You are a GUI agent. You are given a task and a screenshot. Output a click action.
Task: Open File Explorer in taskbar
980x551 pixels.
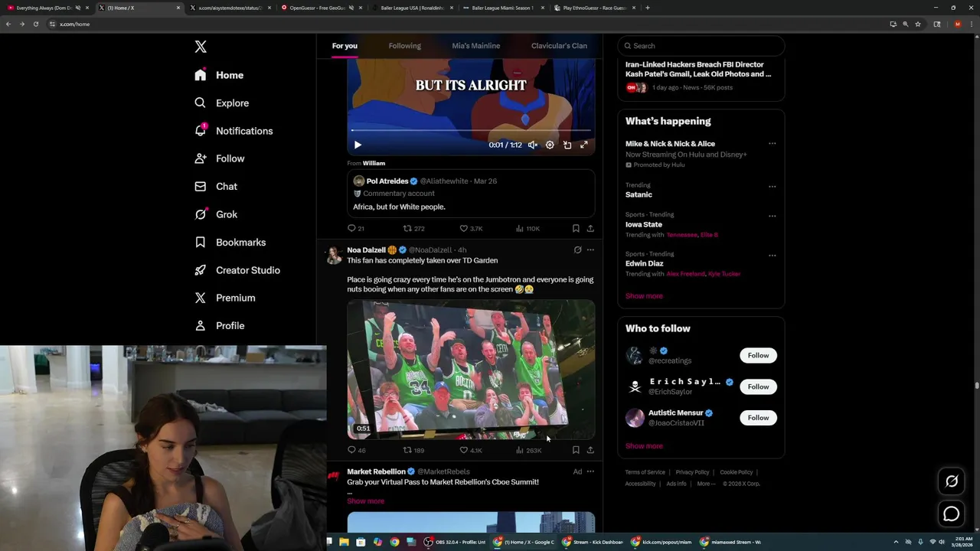[344, 542]
